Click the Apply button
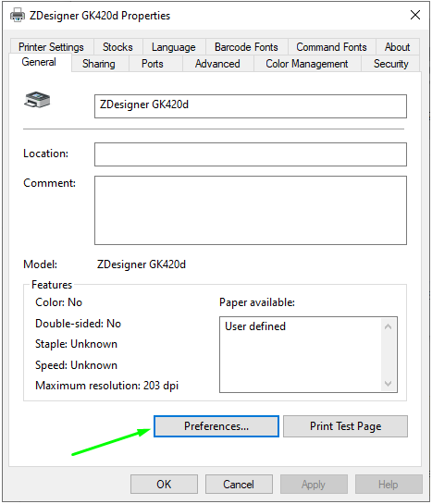The height and width of the screenshot is (504, 432). click(x=314, y=484)
